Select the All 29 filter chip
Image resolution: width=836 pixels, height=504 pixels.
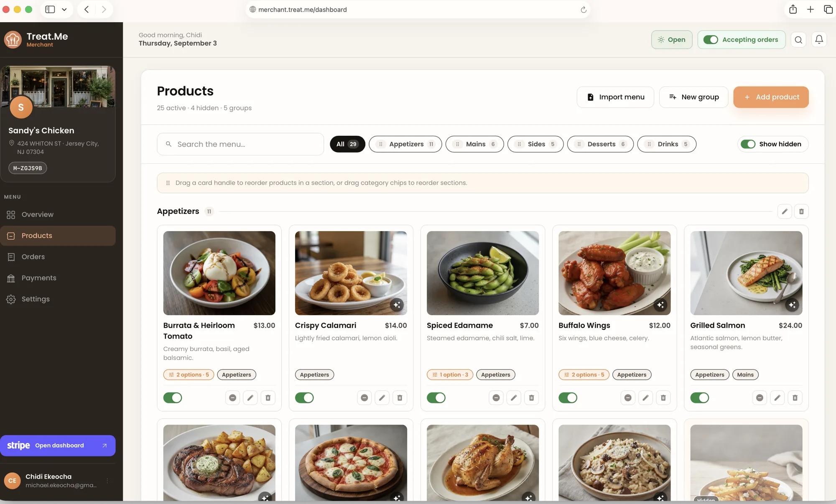tap(347, 144)
